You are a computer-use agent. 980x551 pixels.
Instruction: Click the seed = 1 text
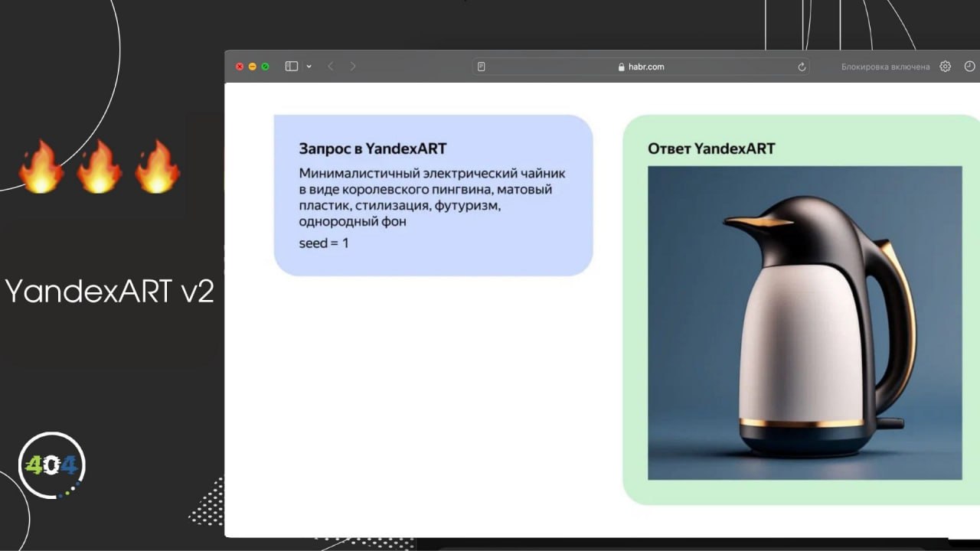pyautogui.click(x=324, y=243)
